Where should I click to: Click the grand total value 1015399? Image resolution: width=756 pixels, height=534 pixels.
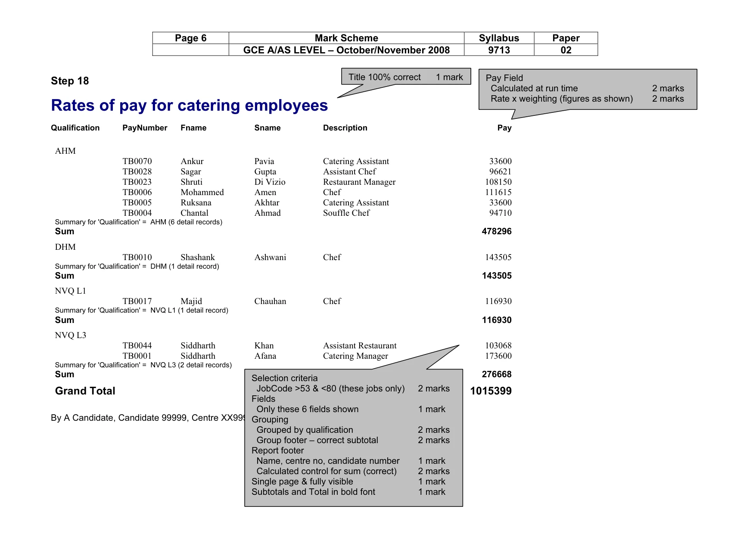pyautogui.click(x=491, y=391)
